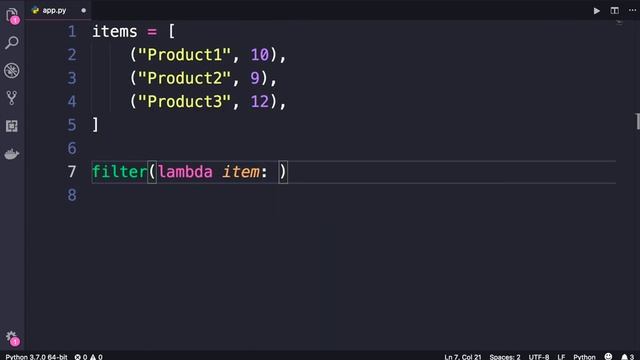Open the Search panel
This screenshot has height=360, width=640.
(x=12, y=42)
